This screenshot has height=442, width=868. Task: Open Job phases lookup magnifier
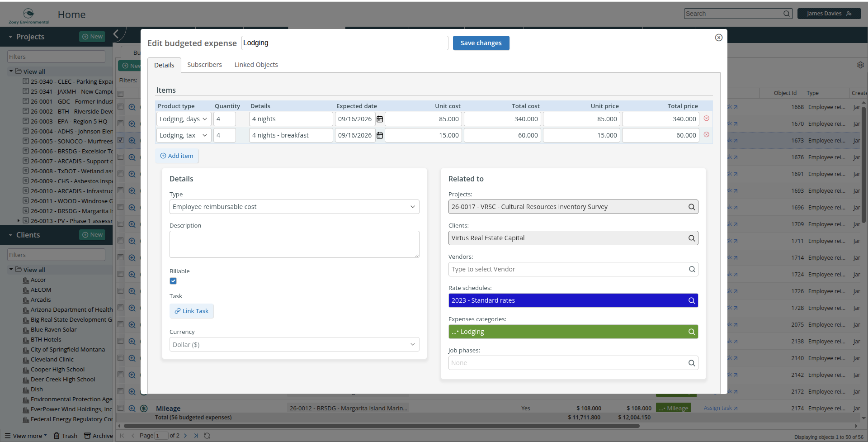pos(691,363)
